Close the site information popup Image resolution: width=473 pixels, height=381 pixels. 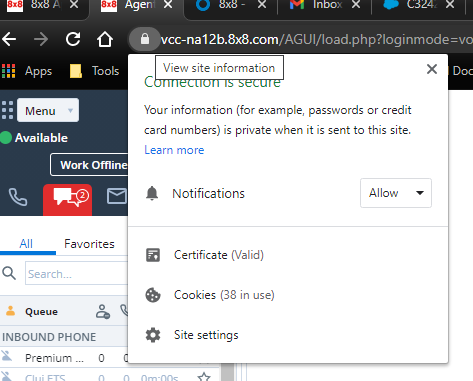pos(432,69)
